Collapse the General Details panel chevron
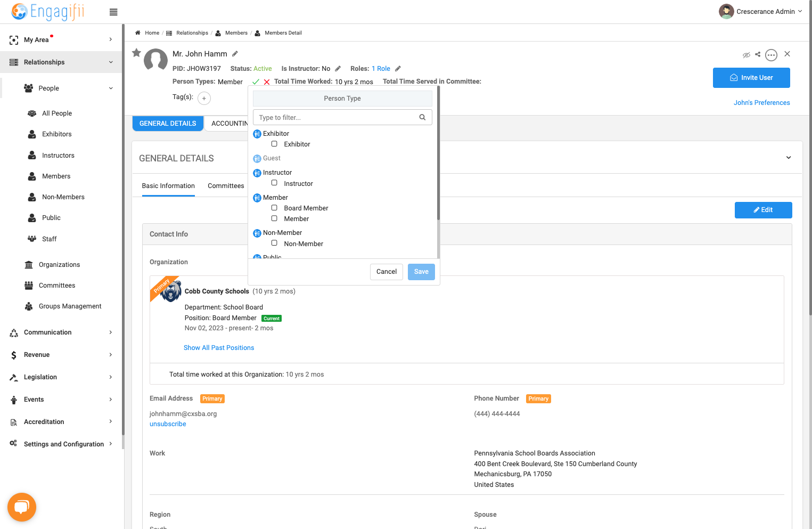This screenshot has width=812, height=529. click(x=789, y=158)
